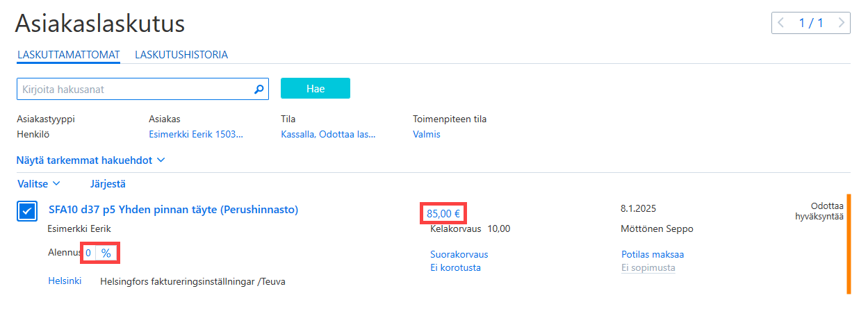
Task: Open SFA10 d37 p5 Yhden pinnan täyte
Action: tap(173, 209)
